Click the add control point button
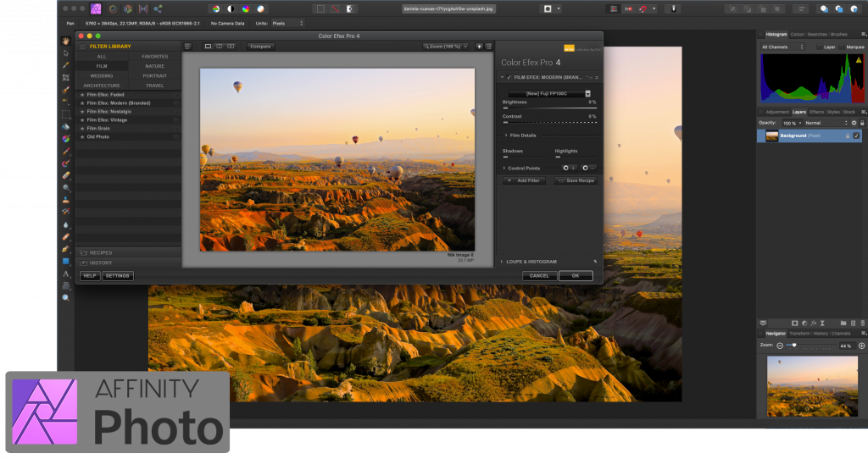 [569, 168]
